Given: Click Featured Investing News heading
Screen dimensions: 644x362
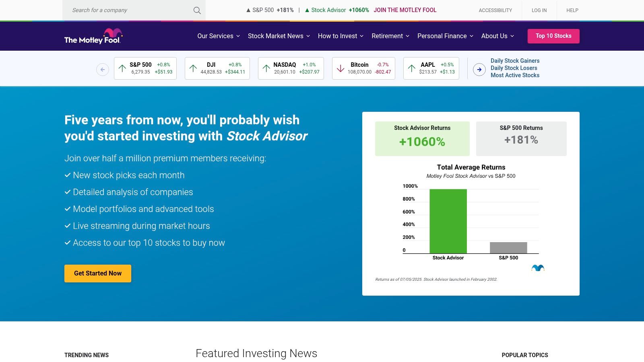Looking at the screenshot, I should 256,354.
